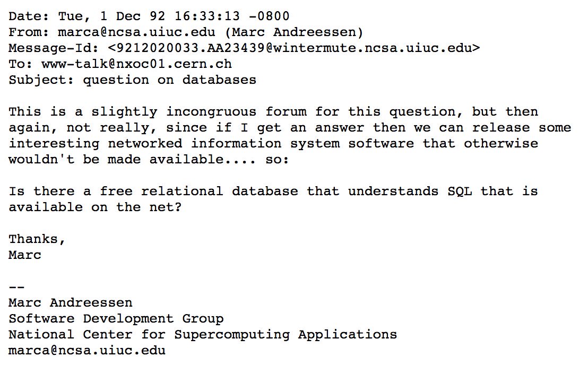The width and height of the screenshot is (588, 365).
Task: Click signature email marca@ncsa.uiuc.edu at bottom
Action: (87, 351)
